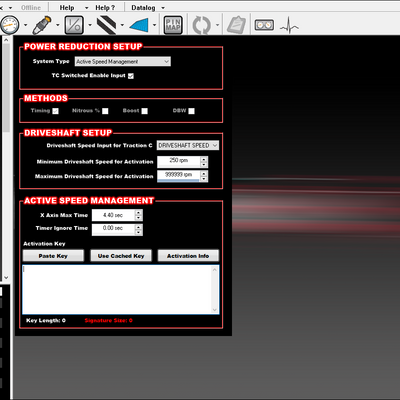Viewport: 400px width, 400px height.
Task: Click the Activation Info button
Action: [188, 256]
